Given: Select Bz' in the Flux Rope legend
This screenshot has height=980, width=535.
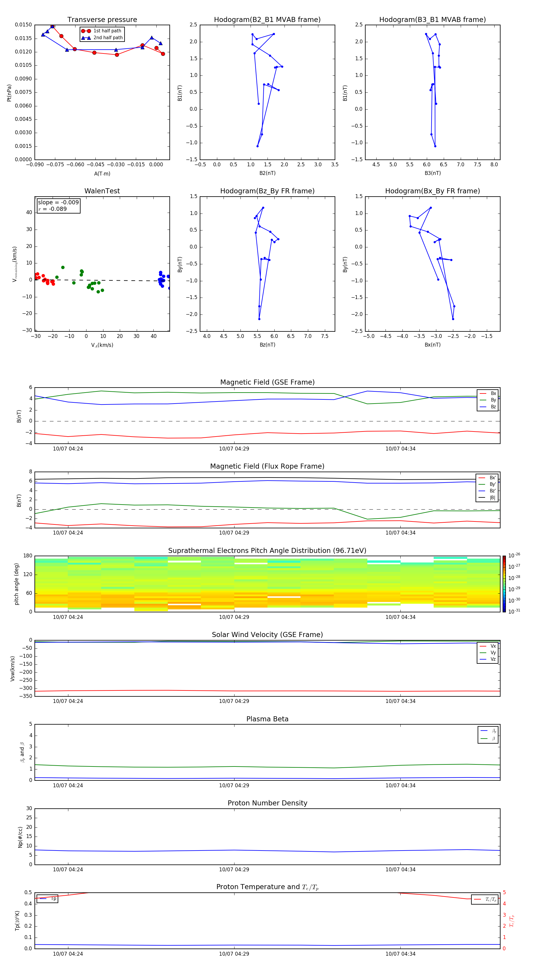Looking at the screenshot, I should (488, 491).
